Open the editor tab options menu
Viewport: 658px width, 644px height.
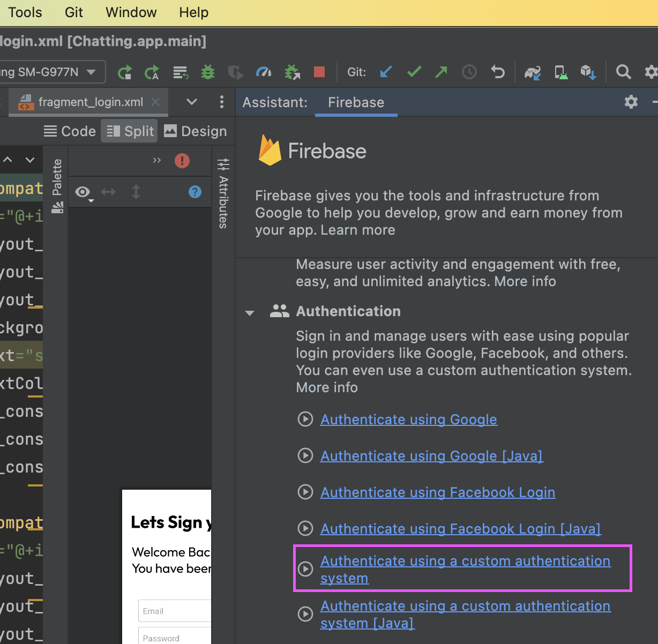point(222,102)
